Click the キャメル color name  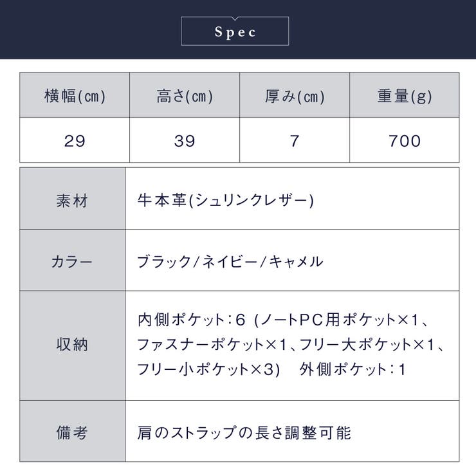(x=296, y=262)
